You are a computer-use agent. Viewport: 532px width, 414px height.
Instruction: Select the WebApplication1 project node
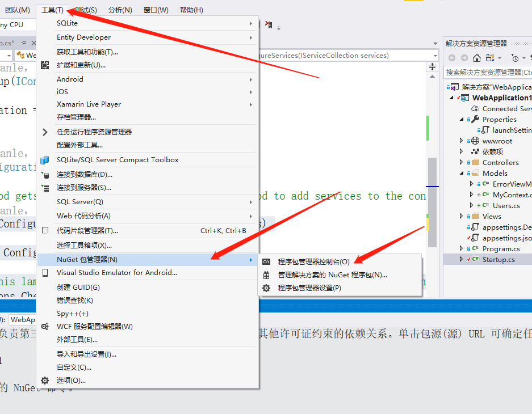point(502,98)
